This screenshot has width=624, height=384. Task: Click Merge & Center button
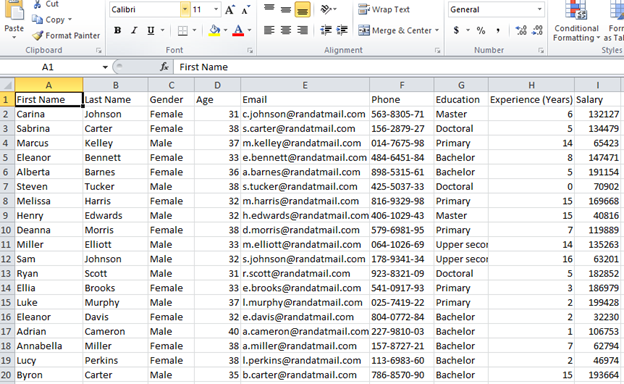pos(395,30)
